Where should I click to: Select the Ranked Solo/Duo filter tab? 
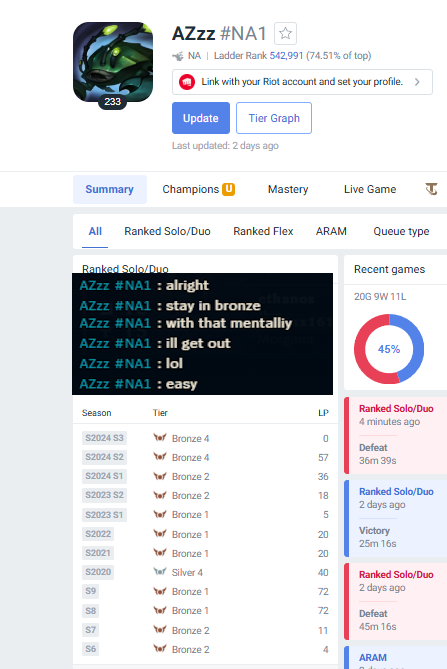coord(167,231)
